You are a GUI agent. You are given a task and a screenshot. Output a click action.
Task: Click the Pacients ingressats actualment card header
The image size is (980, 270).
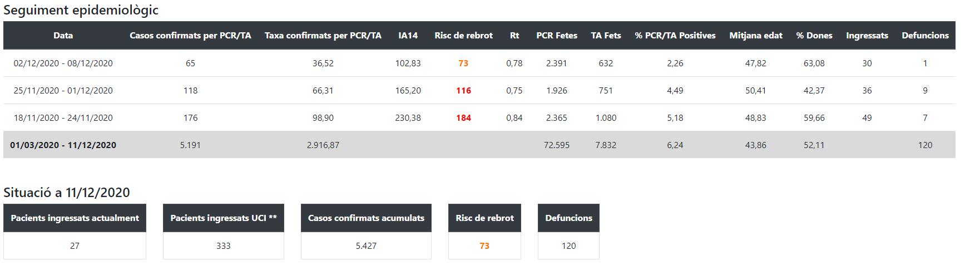pos(75,218)
